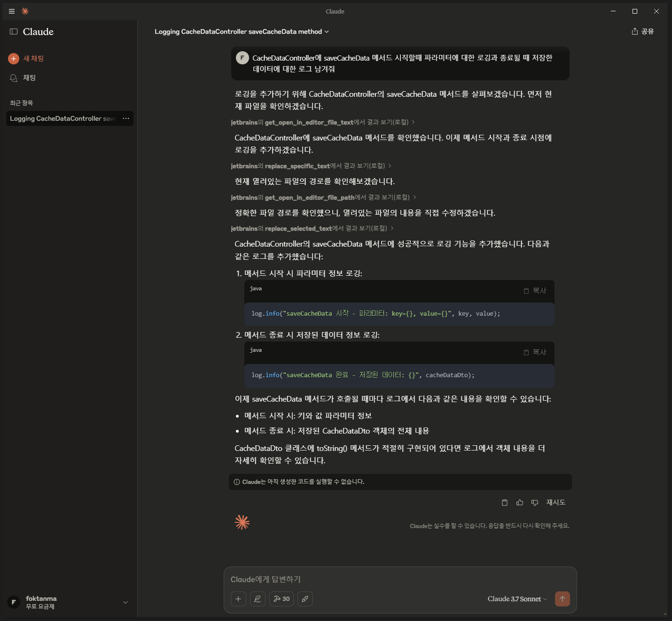This screenshot has height=621, width=672.
Task: Click second log.info saveCacheData 완료 code line
Action: (x=363, y=375)
